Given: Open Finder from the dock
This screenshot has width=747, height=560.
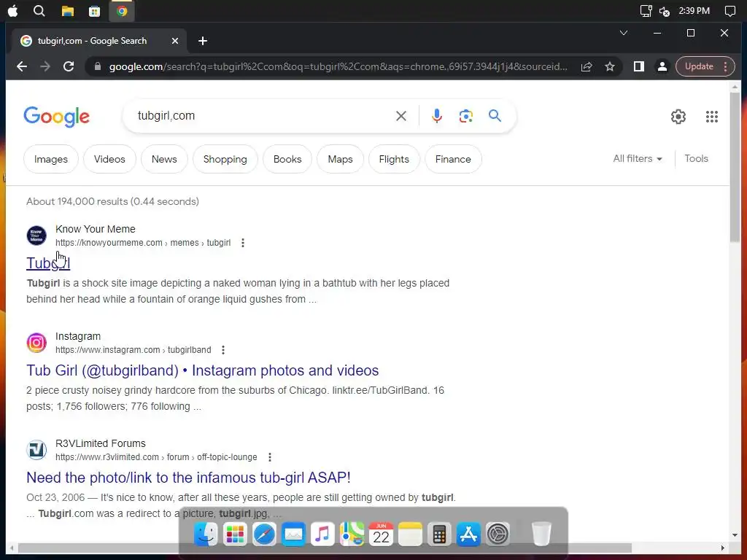Looking at the screenshot, I should 206,534.
